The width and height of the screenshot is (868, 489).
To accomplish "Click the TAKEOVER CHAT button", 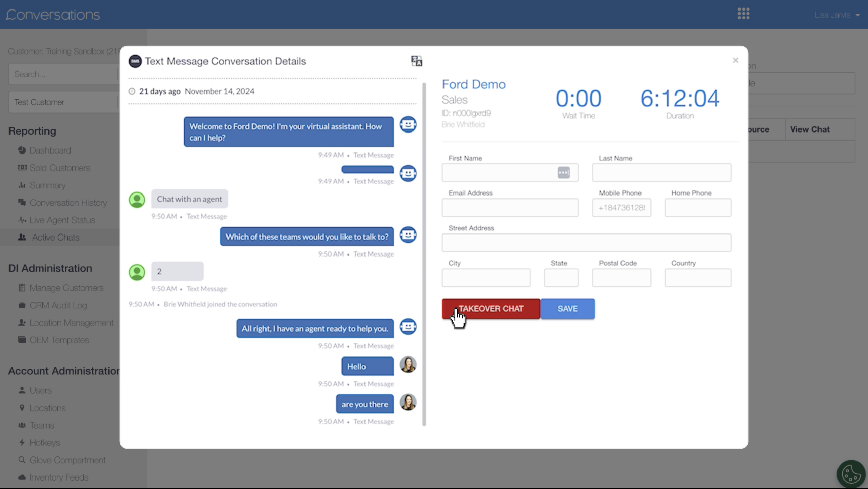I will pyautogui.click(x=491, y=309).
